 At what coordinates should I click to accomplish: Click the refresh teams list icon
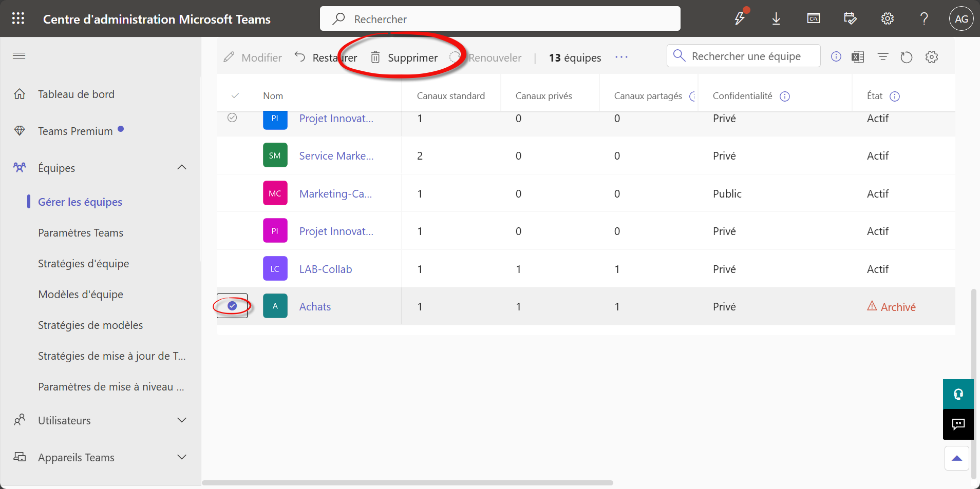tap(907, 57)
